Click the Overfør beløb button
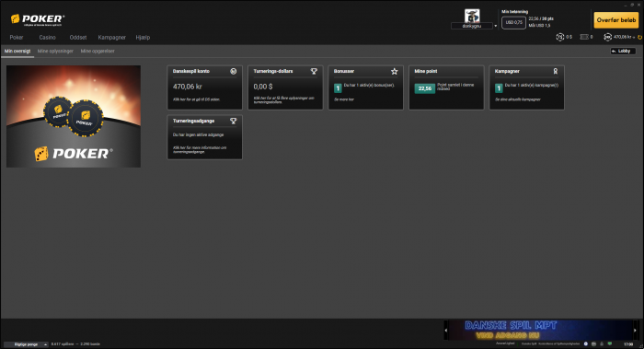Screen dimensions: 644x349 tap(616, 19)
